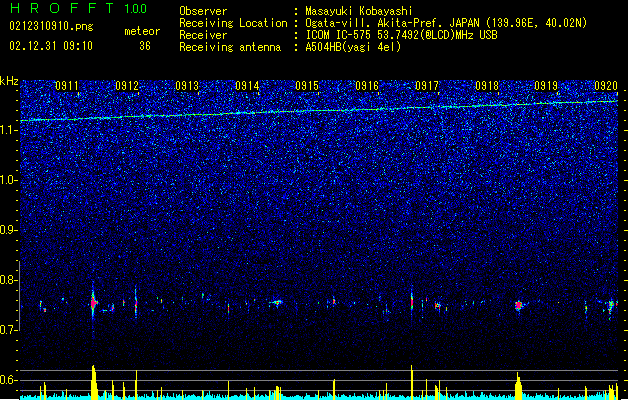Click the meteor count label
This screenshot has width=629, height=400.
142,31
